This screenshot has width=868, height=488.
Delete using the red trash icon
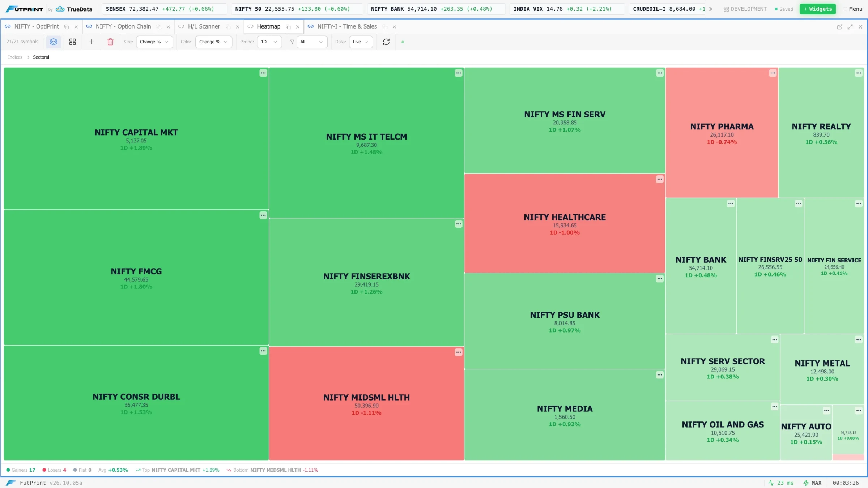click(x=111, y=42)
